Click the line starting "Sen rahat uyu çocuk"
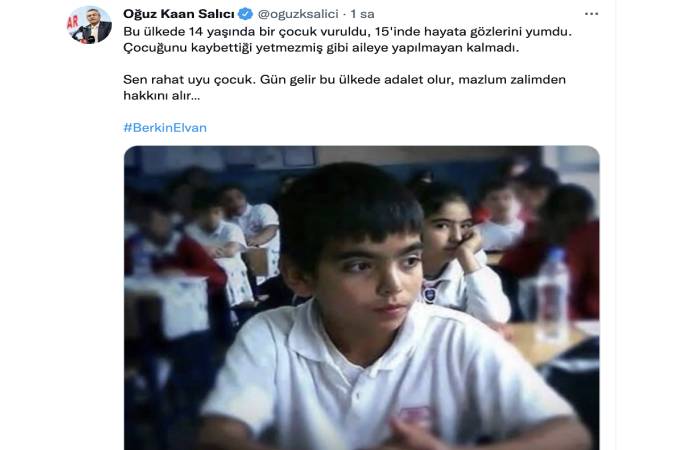The height and width of the screenshot is (450, 690). pyautogui.click(x=345, y=80)
